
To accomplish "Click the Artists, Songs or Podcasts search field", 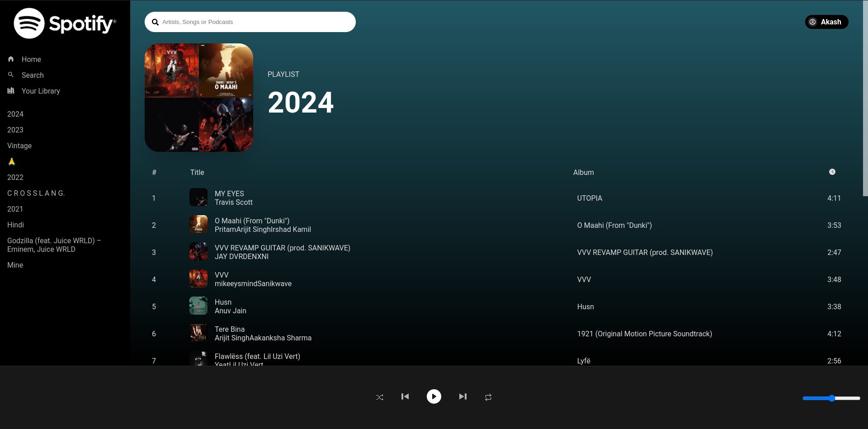I will pyautogui.click(x=250, y=22).
